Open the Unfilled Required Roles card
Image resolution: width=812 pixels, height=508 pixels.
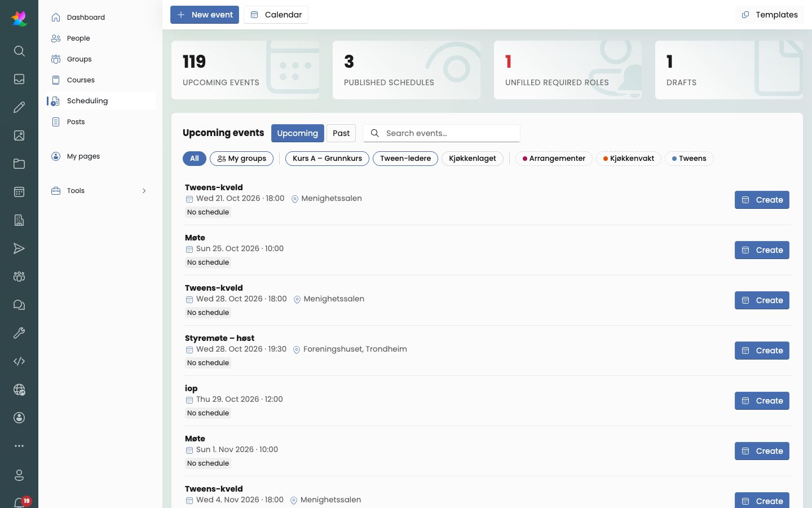pyautogui.click(x=568, y=70)
